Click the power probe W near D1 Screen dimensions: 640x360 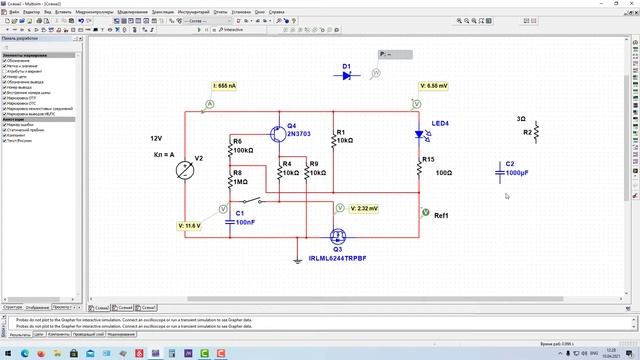pos(376,73)
